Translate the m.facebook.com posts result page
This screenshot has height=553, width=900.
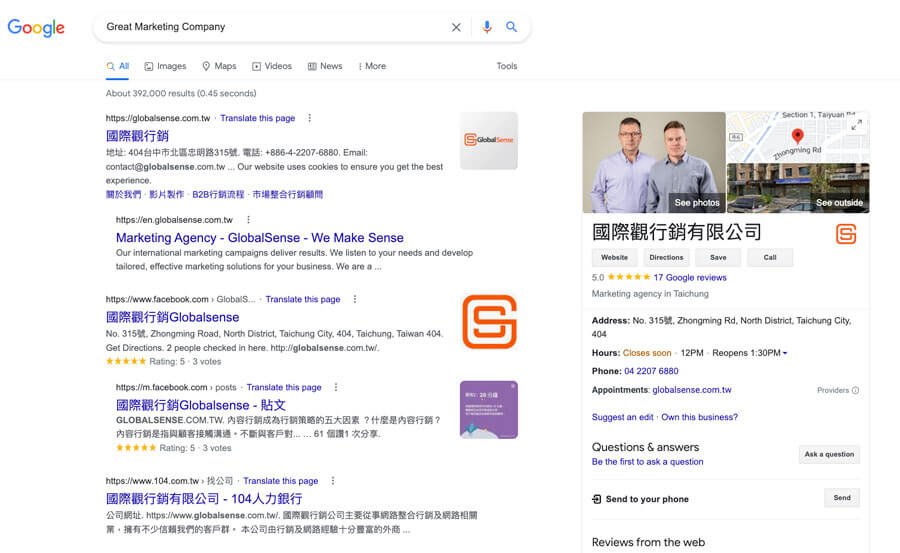click(284, 387)
